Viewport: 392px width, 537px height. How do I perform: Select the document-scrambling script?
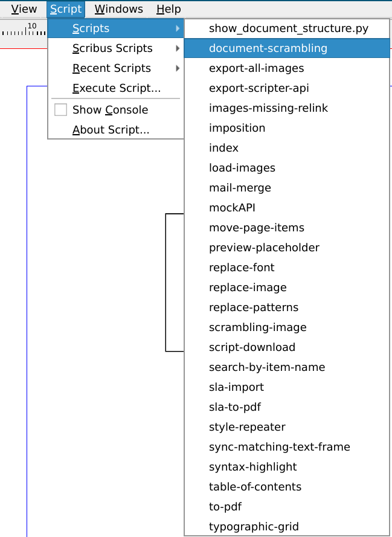click(268, 48)
